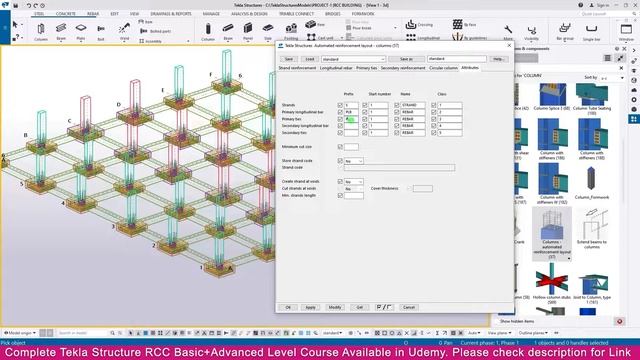Open the standard selection filter dropdown
The height and width of the screenshot is (360, 640).
332,333
